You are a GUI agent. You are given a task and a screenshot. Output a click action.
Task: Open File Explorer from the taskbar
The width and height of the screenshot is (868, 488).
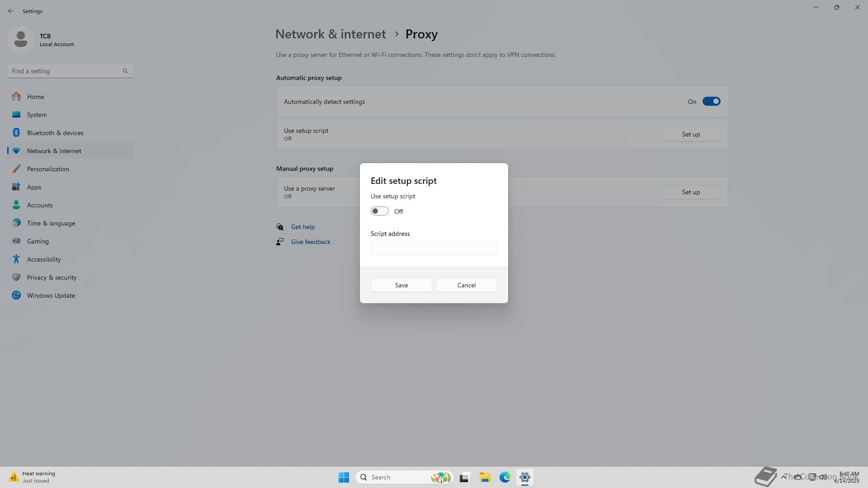tap(485, 477)
